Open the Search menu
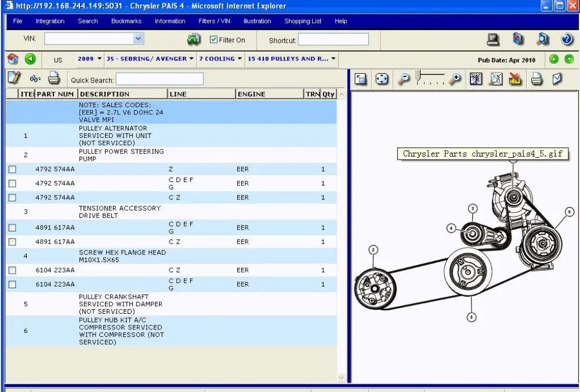Image resolution: width=580 pixels, height=392 pixels. coord(88,21)
